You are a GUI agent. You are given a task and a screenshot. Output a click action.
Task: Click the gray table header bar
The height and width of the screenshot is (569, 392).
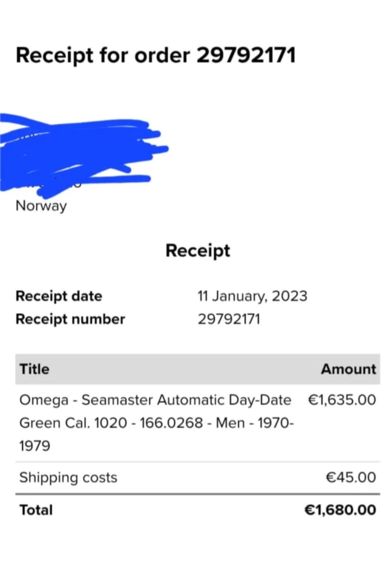click(x=198, y=369)
